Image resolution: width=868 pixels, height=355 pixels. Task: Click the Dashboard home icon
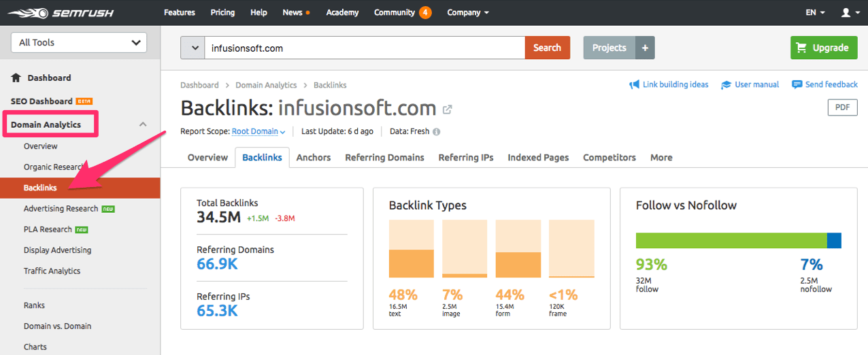(x=16, y=78)
